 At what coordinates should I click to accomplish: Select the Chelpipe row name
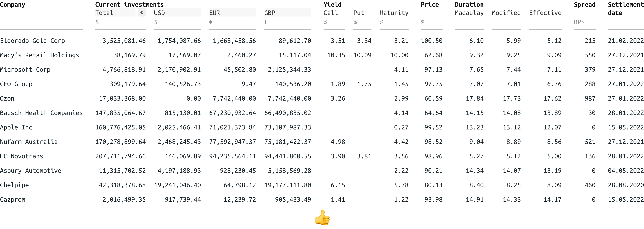point(14,185)
